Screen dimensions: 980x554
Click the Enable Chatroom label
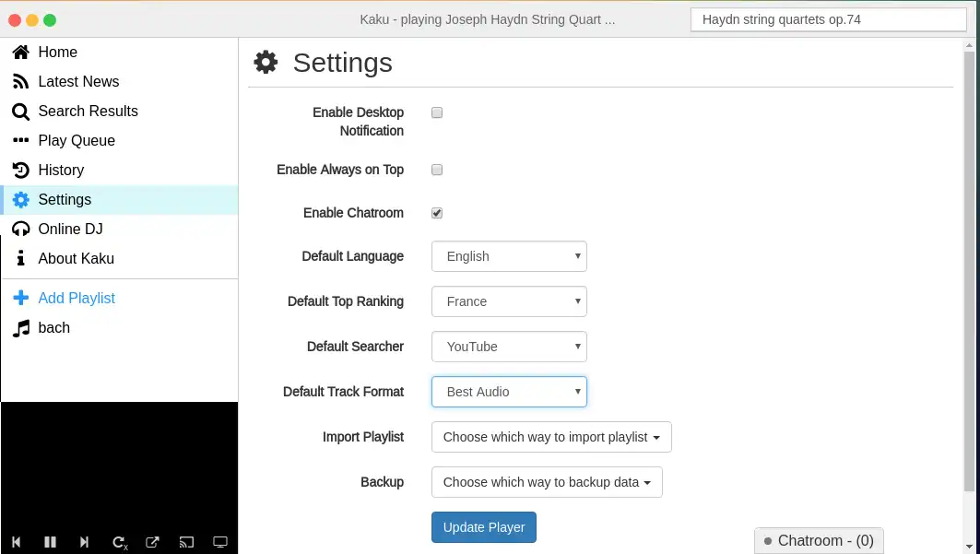pyautogui.click(x=353, y=213)
